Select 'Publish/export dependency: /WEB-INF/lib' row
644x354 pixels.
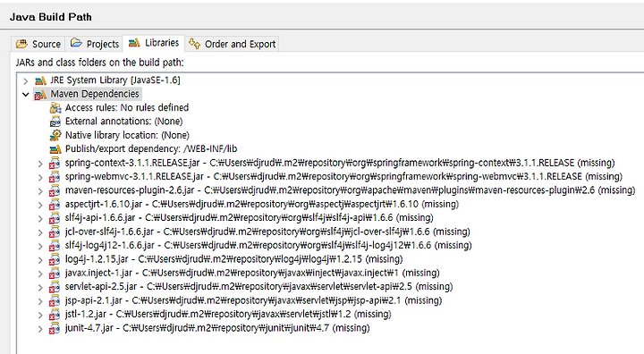click(151, 148)
